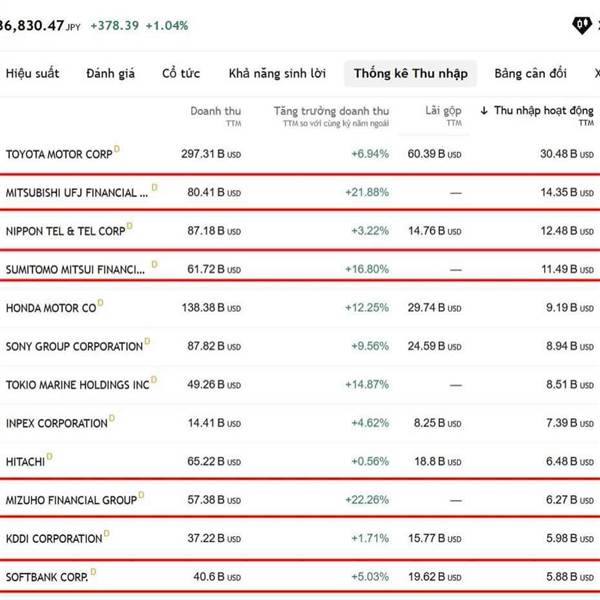Click Softbank operating income 5.88 B USD

pos(570,577)
